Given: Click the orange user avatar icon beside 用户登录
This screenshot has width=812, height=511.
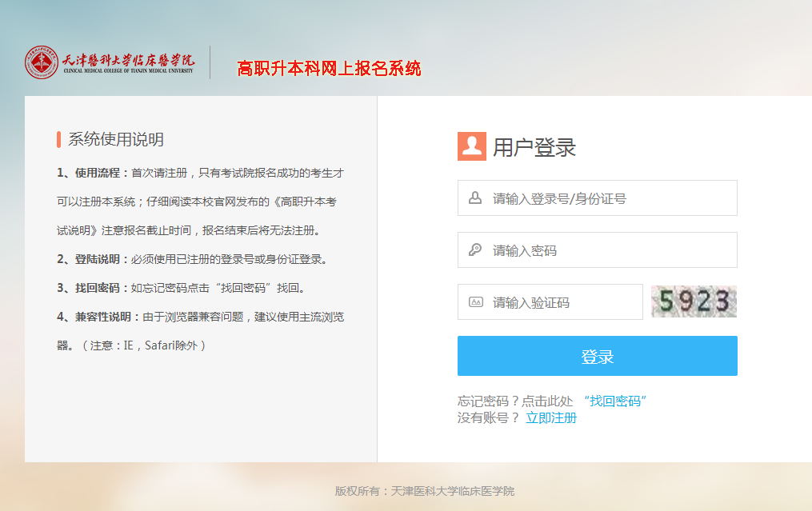Looking at the screenshot, I should [472, 146].
